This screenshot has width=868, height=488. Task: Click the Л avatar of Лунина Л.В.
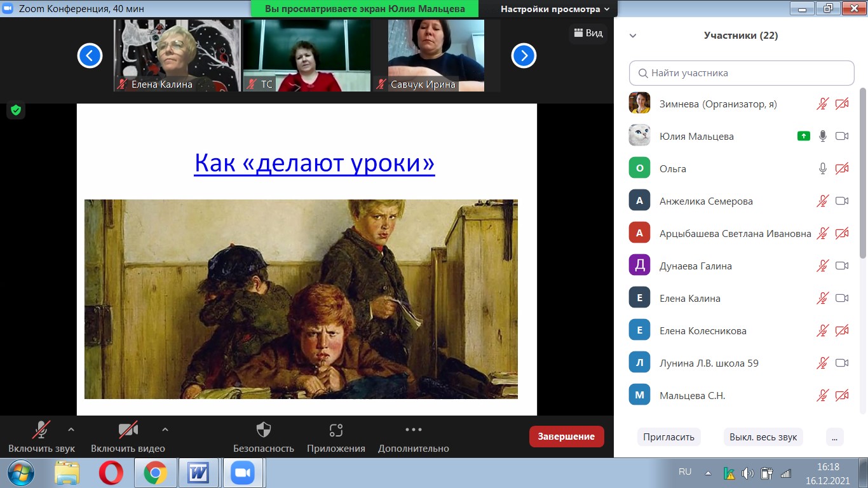(x=639, y=363)
